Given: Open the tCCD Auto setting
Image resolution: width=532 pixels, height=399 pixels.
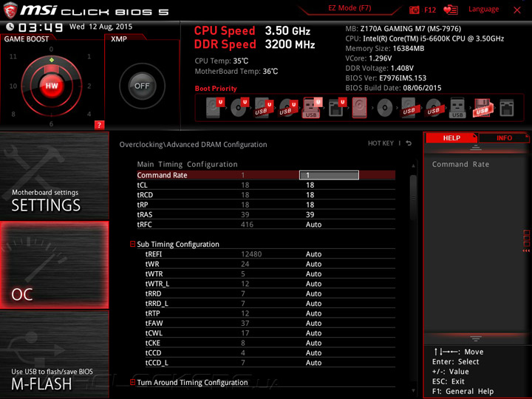Looking at the screenshot, I should pos(313,353).
